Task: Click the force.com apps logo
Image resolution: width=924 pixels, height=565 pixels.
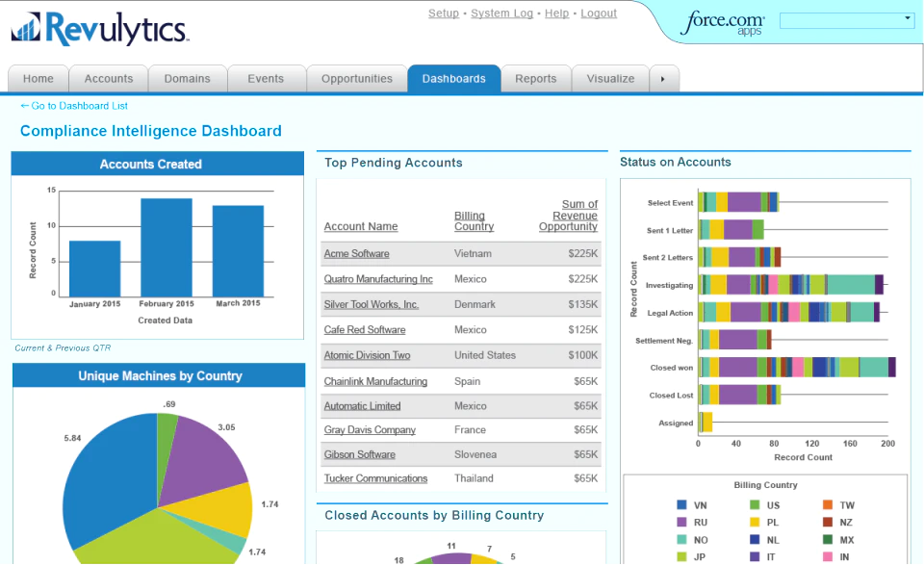Action: pyautogui.click(x=724, y=23)
